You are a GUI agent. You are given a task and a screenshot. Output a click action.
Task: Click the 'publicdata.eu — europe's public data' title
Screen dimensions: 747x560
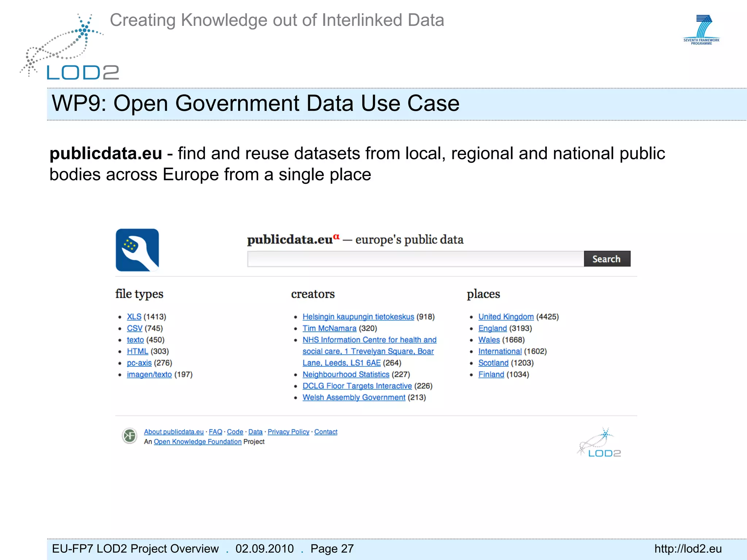(355, 240)
